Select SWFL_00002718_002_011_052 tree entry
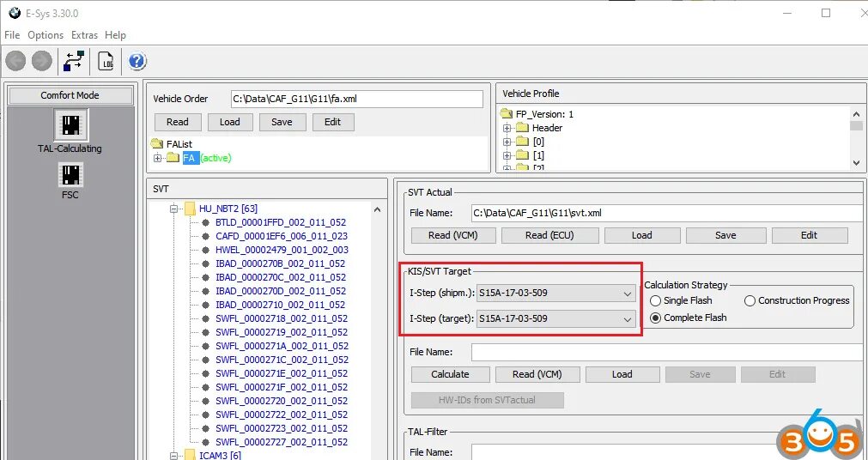 [x=282, y=318]
